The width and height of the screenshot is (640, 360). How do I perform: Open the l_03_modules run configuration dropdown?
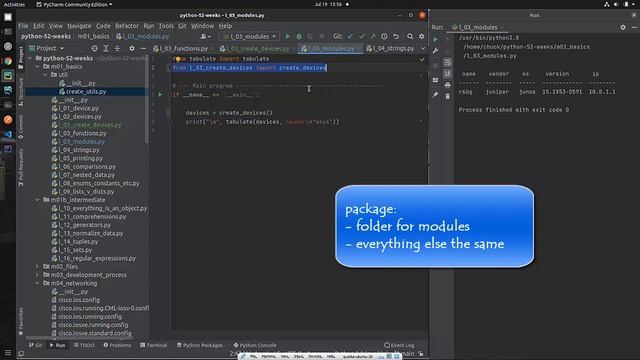[249, 36]
